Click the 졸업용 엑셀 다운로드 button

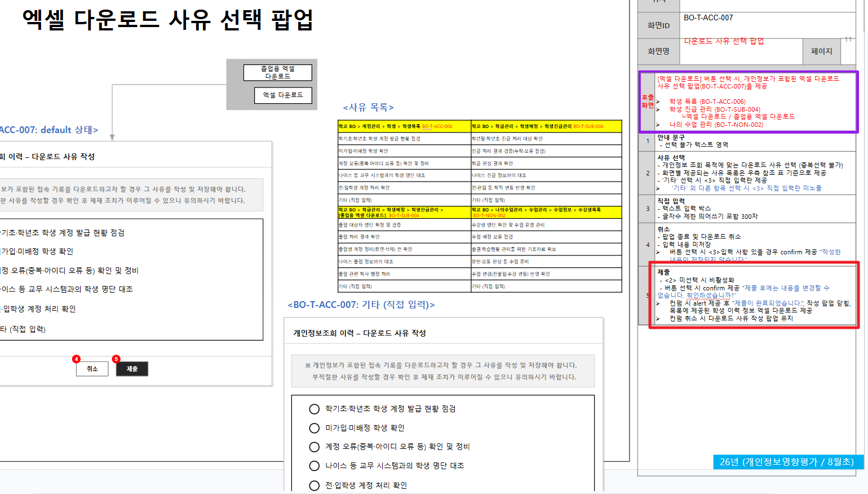[x=277, y=73]
